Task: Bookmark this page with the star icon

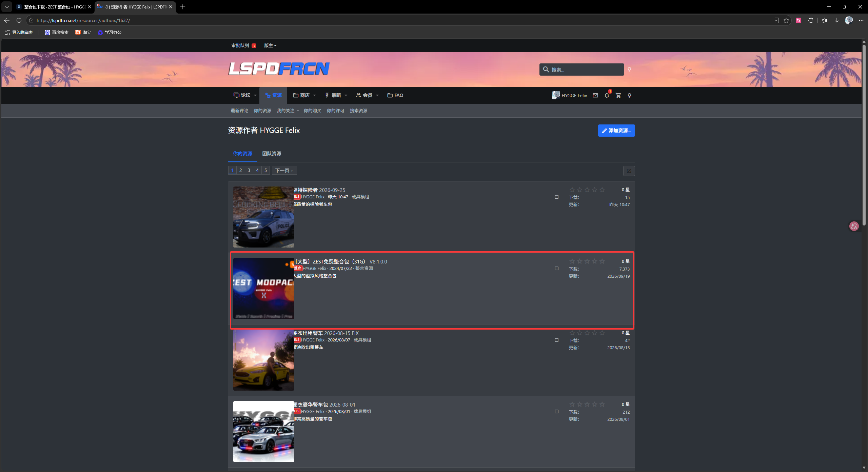Action: pos(786,20)
